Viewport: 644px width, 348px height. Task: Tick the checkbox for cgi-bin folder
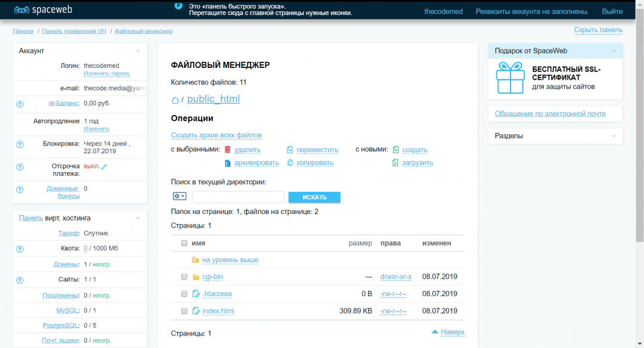coord(184,277)
